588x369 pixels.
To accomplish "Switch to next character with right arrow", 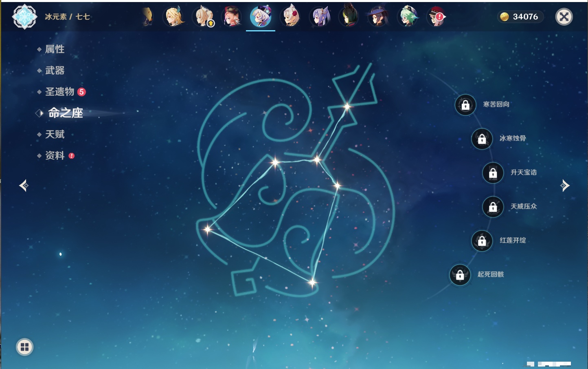I will tap(565, 186).
